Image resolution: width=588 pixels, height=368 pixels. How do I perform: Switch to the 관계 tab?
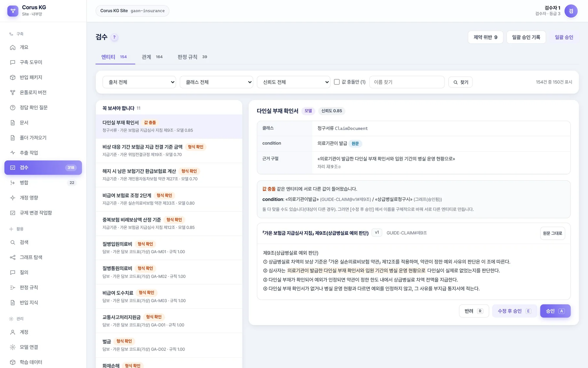(152, 57)
